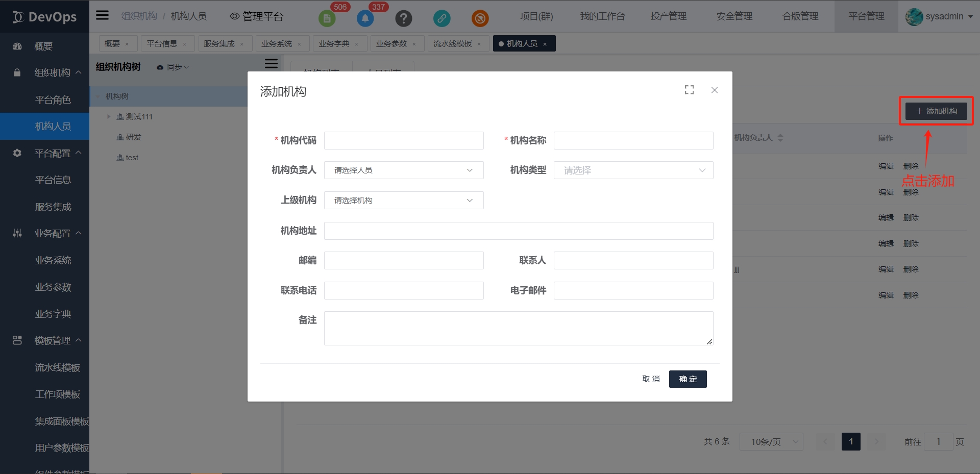Screen dimensions: 980x474
Task: Click the orange circular icon in header
Action: (x=480, y=19)
